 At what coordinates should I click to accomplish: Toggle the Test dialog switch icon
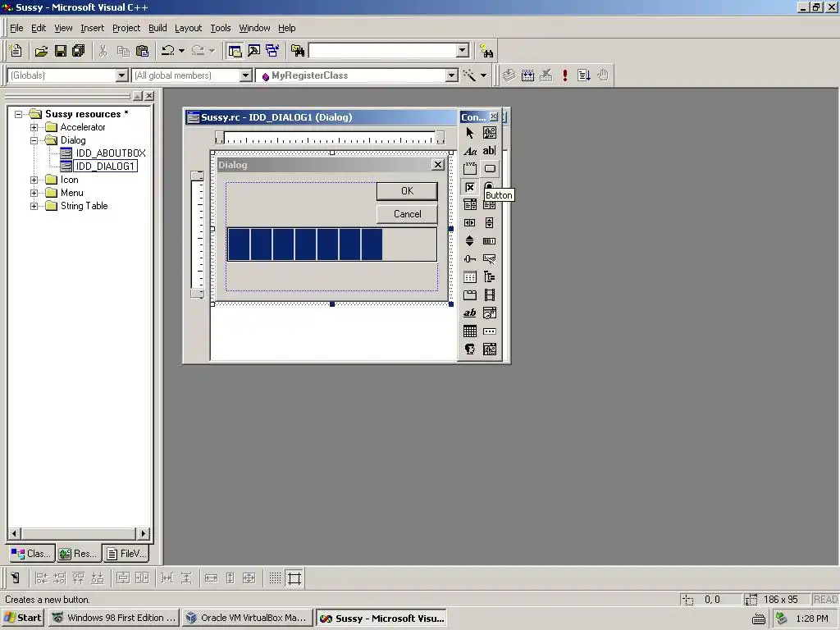click(x=15, y=578)
